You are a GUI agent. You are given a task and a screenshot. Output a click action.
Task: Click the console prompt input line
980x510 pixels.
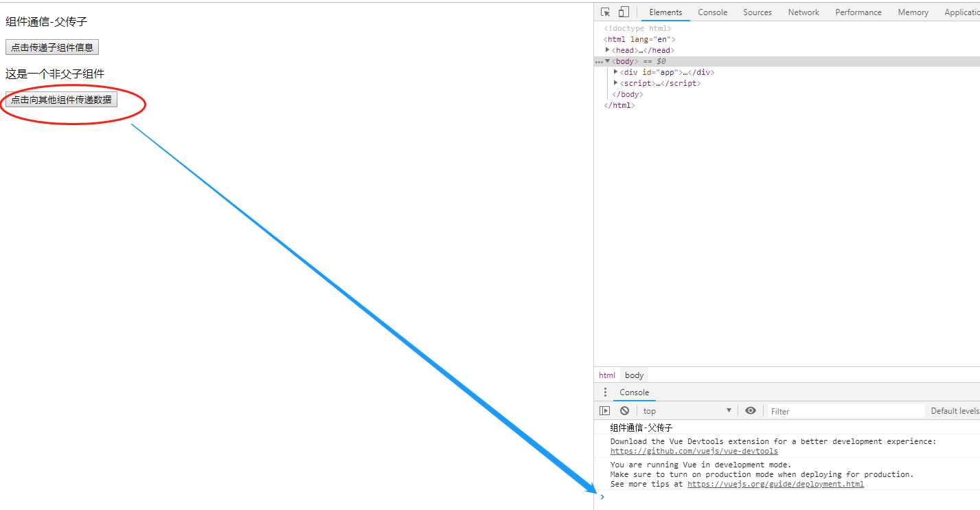(x=787, y=497)
